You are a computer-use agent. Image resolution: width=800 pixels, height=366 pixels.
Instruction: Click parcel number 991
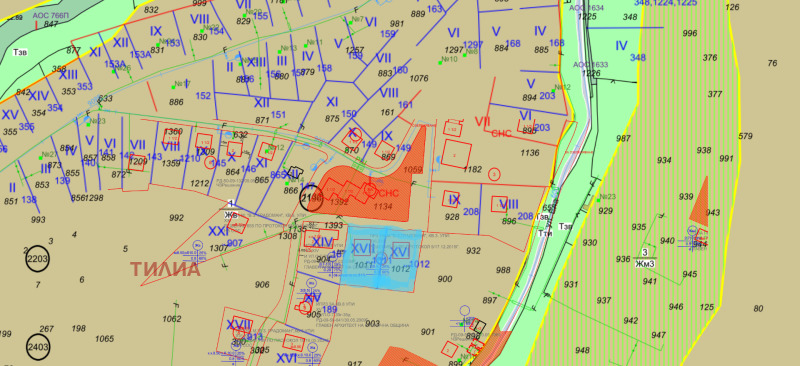[726, 158]
